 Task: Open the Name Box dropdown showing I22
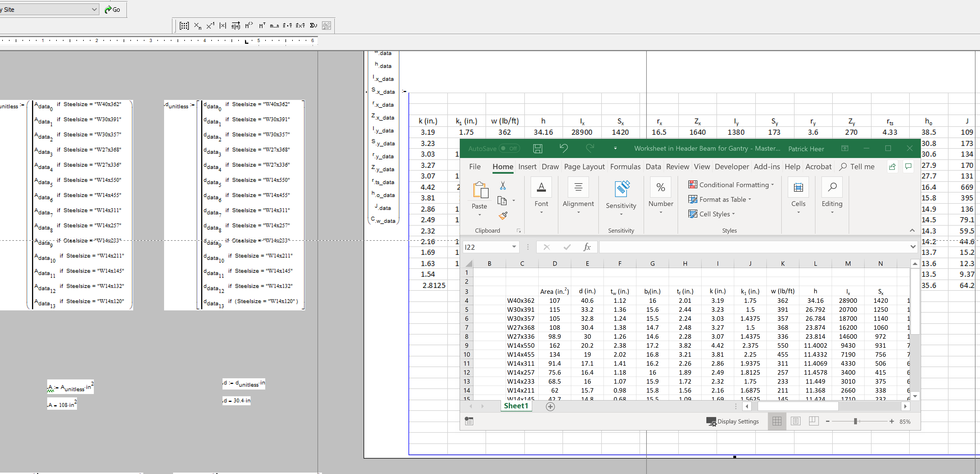514,247
